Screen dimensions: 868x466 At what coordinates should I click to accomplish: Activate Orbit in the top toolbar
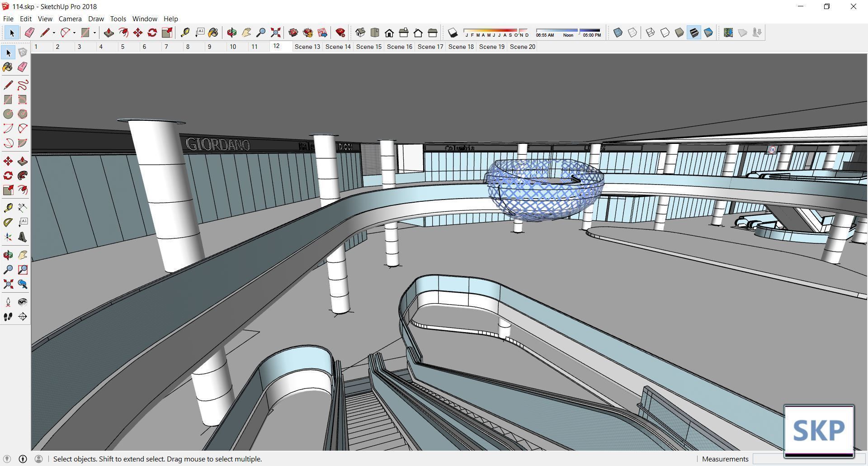coord(231,33)
